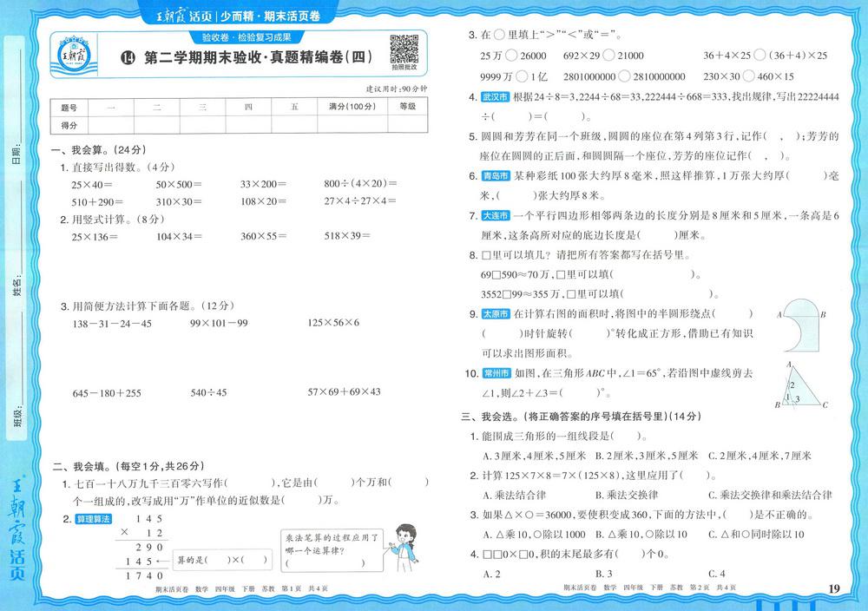
Task: Click the 得分 cell in the score table
Action: tap(69, 125)
